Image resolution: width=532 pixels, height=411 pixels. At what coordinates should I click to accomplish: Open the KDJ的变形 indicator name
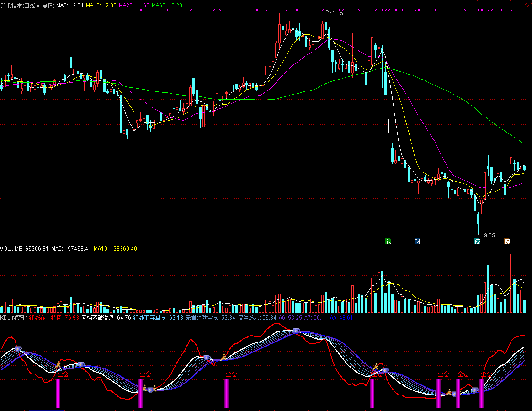[x=14, y=317]
